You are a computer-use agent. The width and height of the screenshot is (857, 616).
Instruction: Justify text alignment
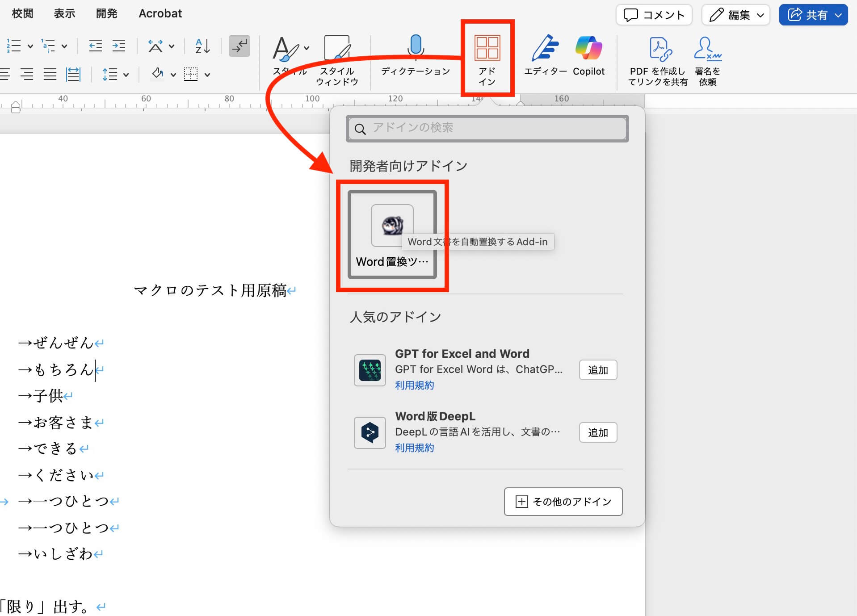pos(50,74)
